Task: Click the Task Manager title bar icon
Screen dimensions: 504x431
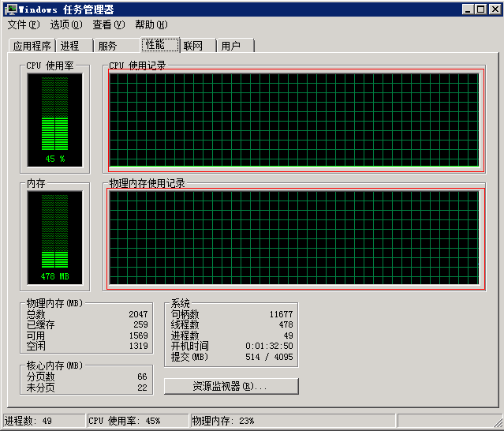Action: click(x=10, y=9)
